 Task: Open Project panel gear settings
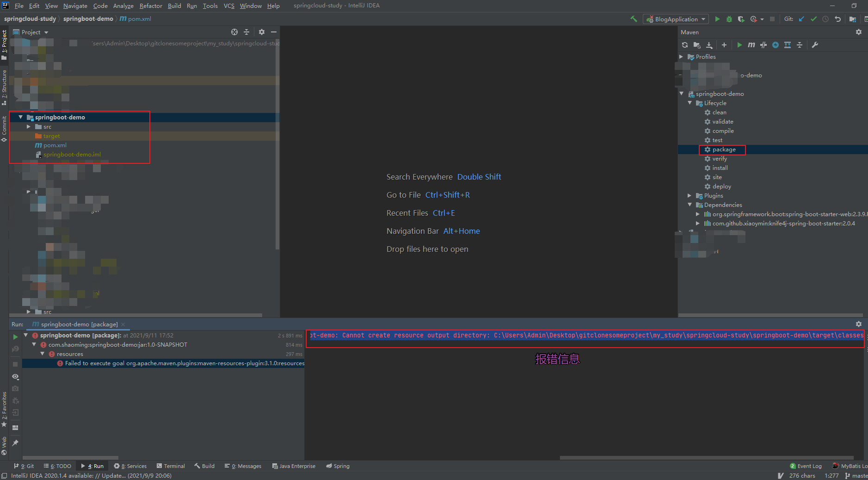coord(262,32)
